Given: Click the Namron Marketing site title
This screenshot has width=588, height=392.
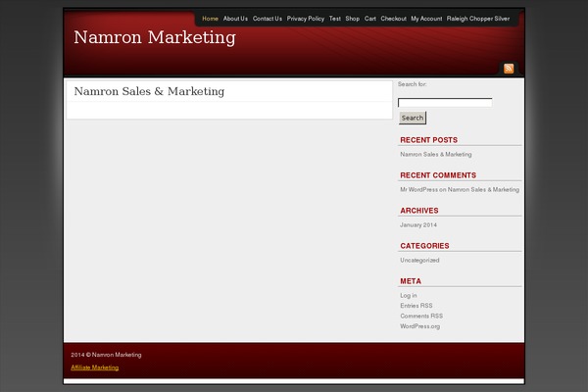Looking at the screenshot, I should [155, 37].
